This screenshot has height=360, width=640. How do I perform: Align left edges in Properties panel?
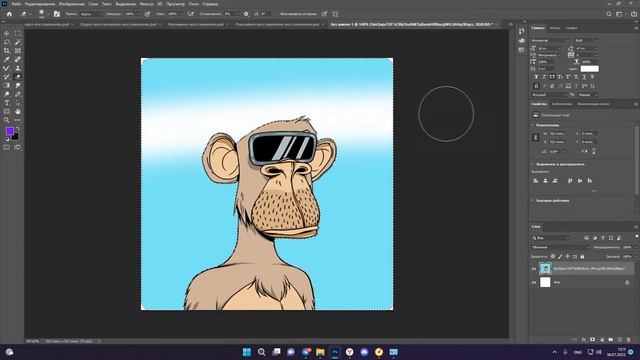coord(536,180)
